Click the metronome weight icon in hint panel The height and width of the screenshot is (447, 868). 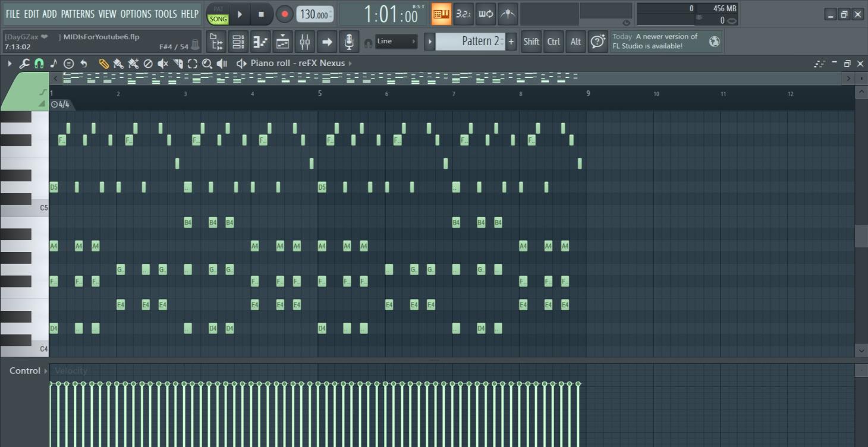[195, 45]
